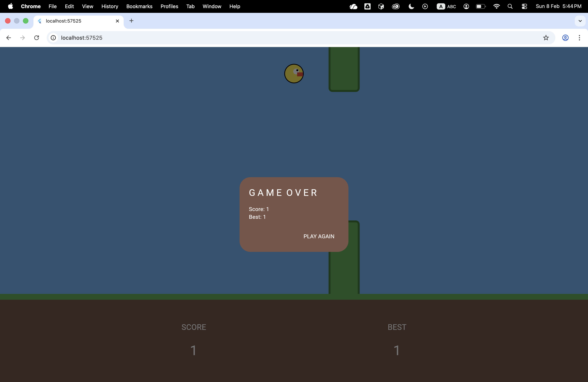Click the browser back arrow
The height and width of the screenshot is (382, 588).
click(9, 38)
